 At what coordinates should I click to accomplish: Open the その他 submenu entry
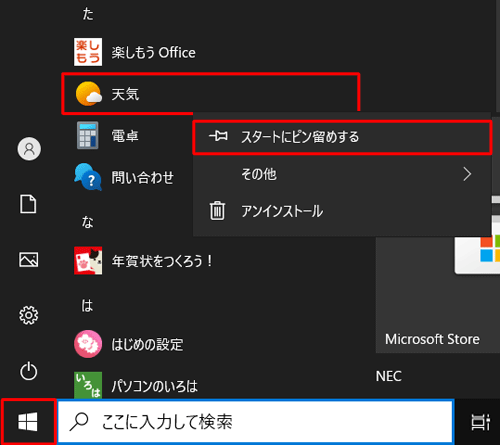pos(342,174)
